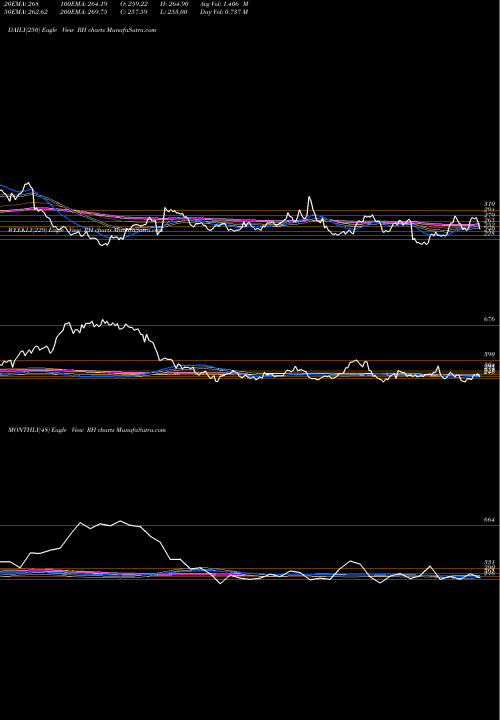Image resolution: width=500 pixels, height=720 pixels.
Task: Select the Avg Vol 1.406 M text
Action: pos(225,4)
